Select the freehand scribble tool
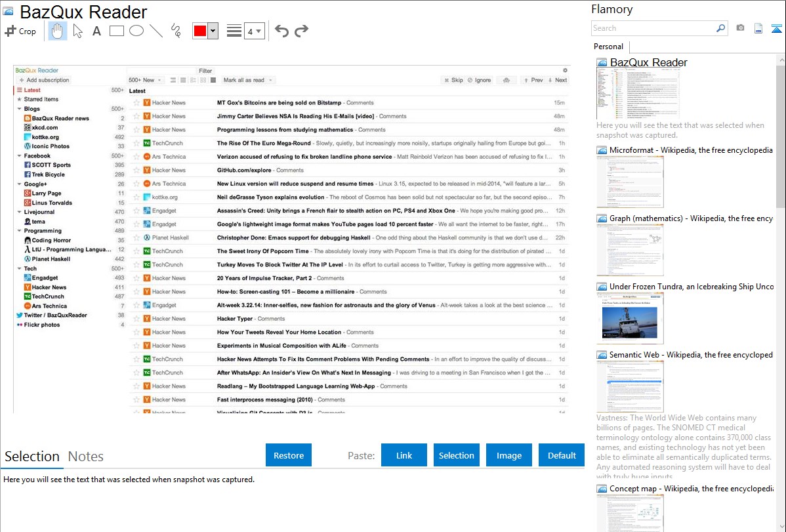Screen dimensions: 786x532 click(175, 31)
